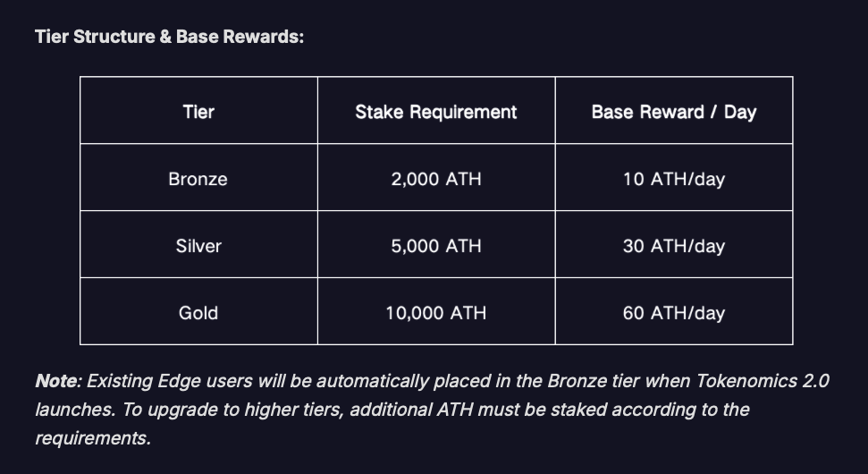Click the 30 ATH/day reward cell
The width and height of the screenshot is (868, 474).
(x=674, y=244)
